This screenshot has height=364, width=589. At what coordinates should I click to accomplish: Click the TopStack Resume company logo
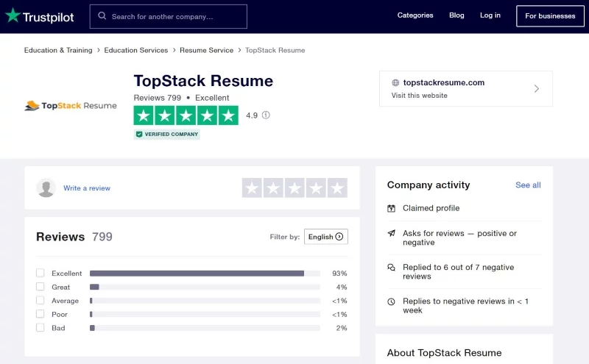coord(71,106)
